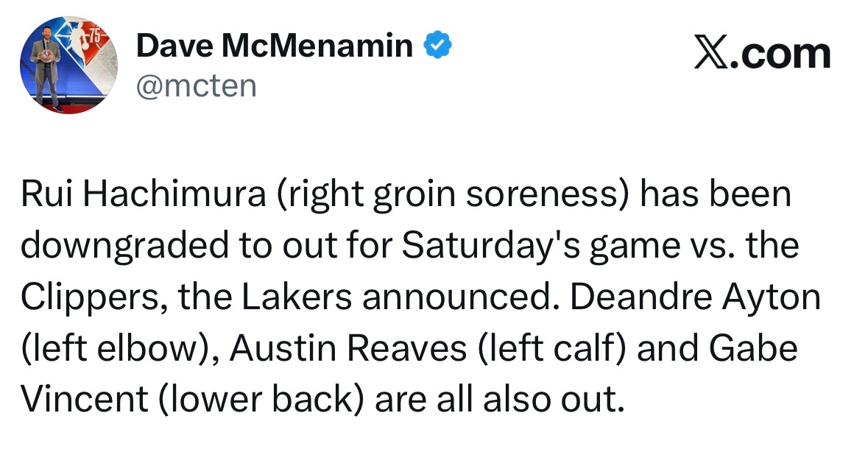
Task: Click the Dave McMenamin display name
Action: tap(275, 46)
